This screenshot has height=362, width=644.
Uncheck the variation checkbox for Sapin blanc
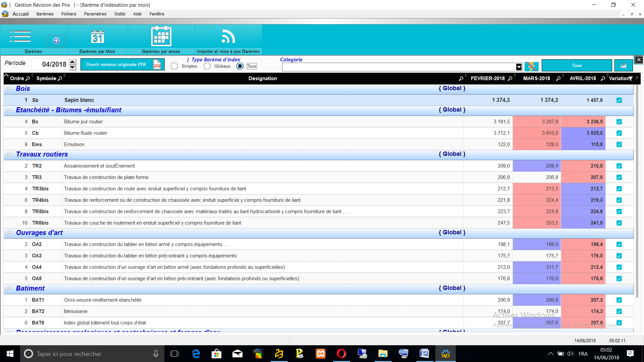point(619,100)
